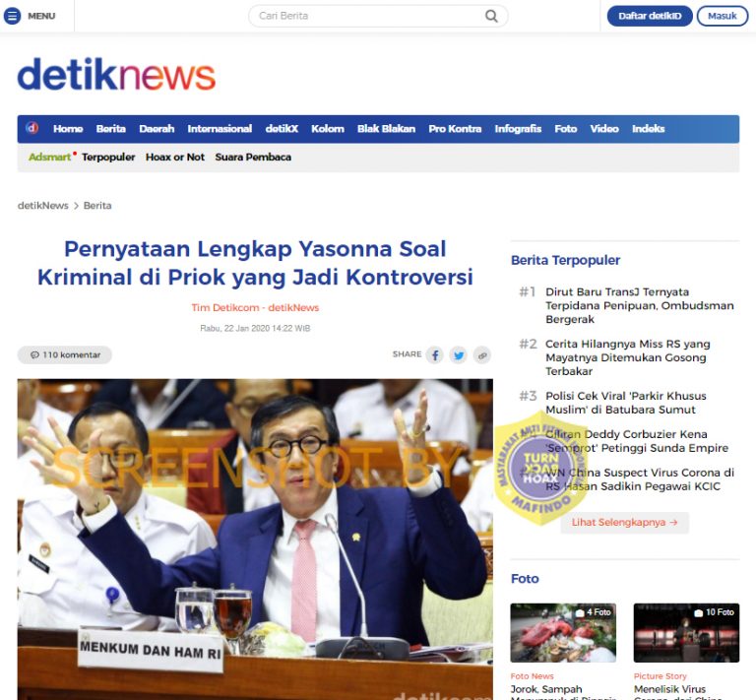Open the 110 komentar button
Screen dimensions: 756x700
click(x=65, y=354)
